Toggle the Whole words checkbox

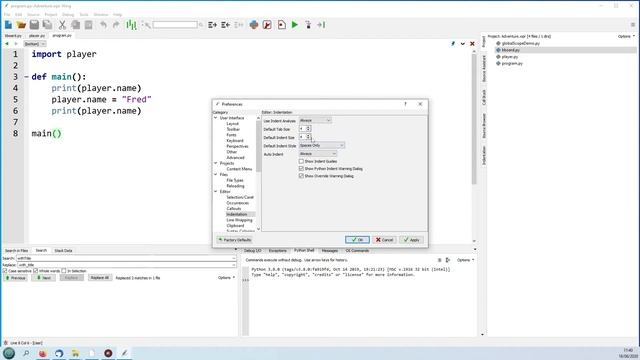pyautogui.click(x=36, y=271)
